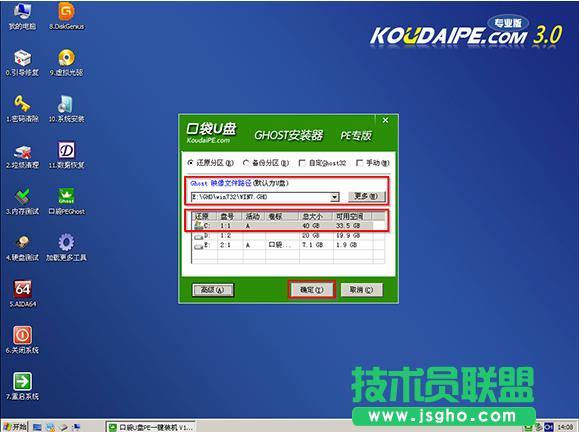
Task: Open the 开始 Start menu
Action: (x=15, y=427)
